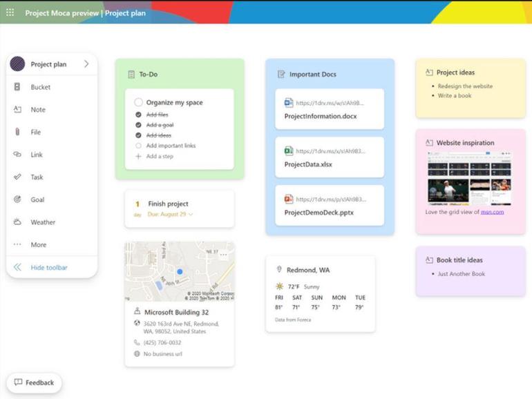Select the File paperclip icon
532x399 pixels.
tap(17, 132)
